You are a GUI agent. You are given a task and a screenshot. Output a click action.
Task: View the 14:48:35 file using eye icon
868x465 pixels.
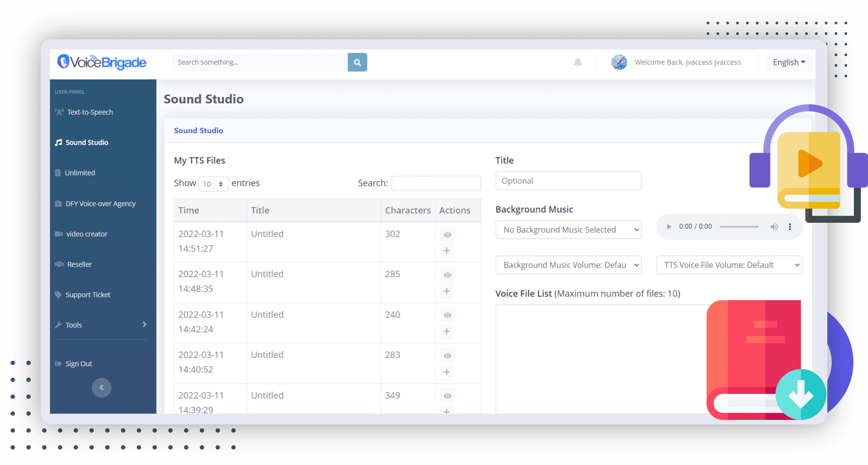click(447, 275)
